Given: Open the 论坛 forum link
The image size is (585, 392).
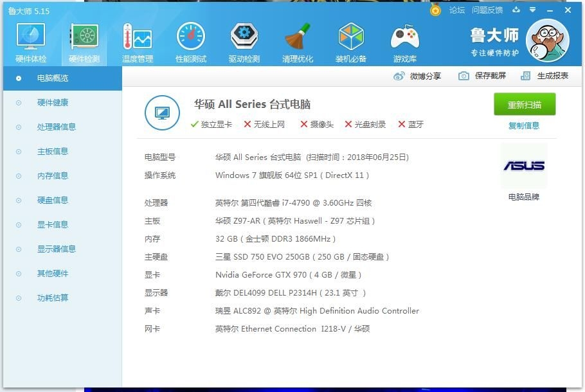Looking at the screenshot, I should pyautogui.click(x=457, y=10).
